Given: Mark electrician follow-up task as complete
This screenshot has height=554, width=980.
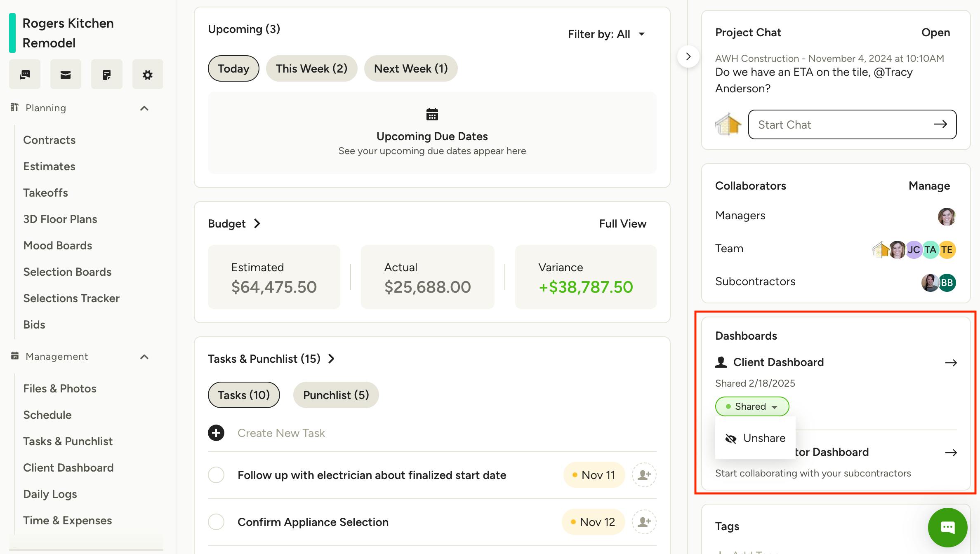Looking at the screenshot, I should coord(216,475).
